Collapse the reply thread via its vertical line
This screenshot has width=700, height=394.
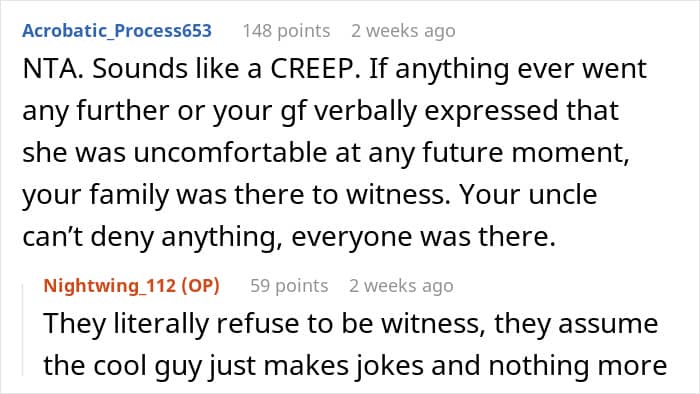[23, 330]
